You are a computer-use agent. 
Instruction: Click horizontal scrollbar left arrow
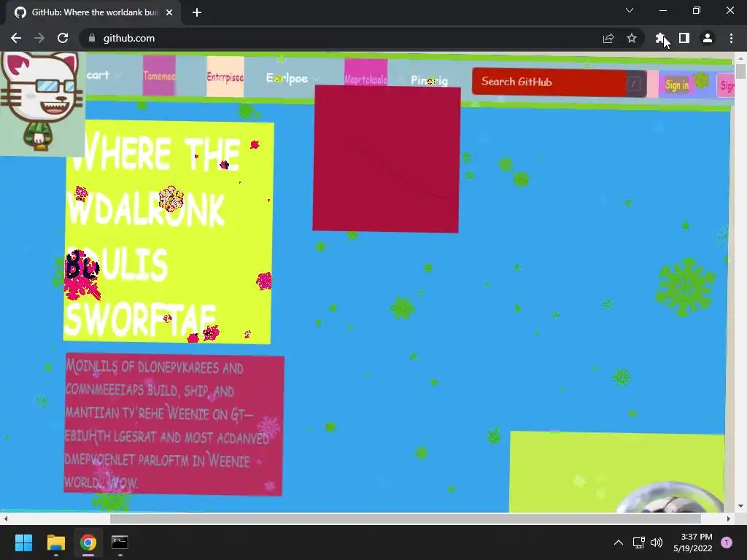click(6, 518)
